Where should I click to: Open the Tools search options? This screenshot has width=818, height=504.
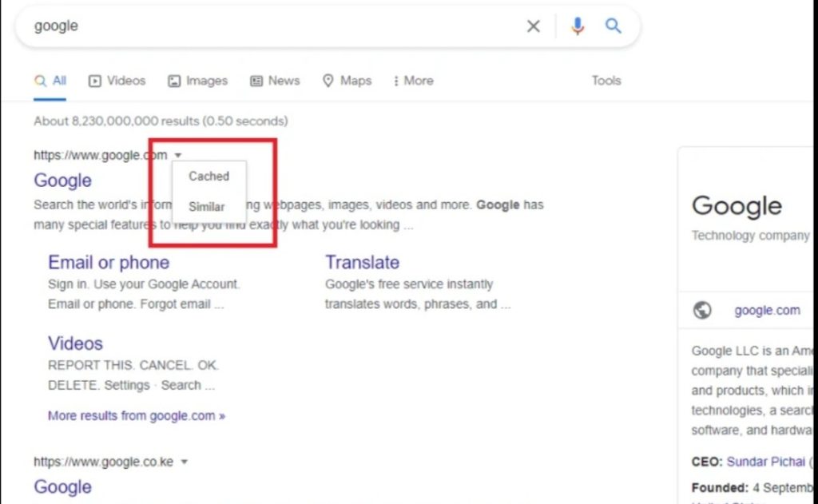pos(606,81)
